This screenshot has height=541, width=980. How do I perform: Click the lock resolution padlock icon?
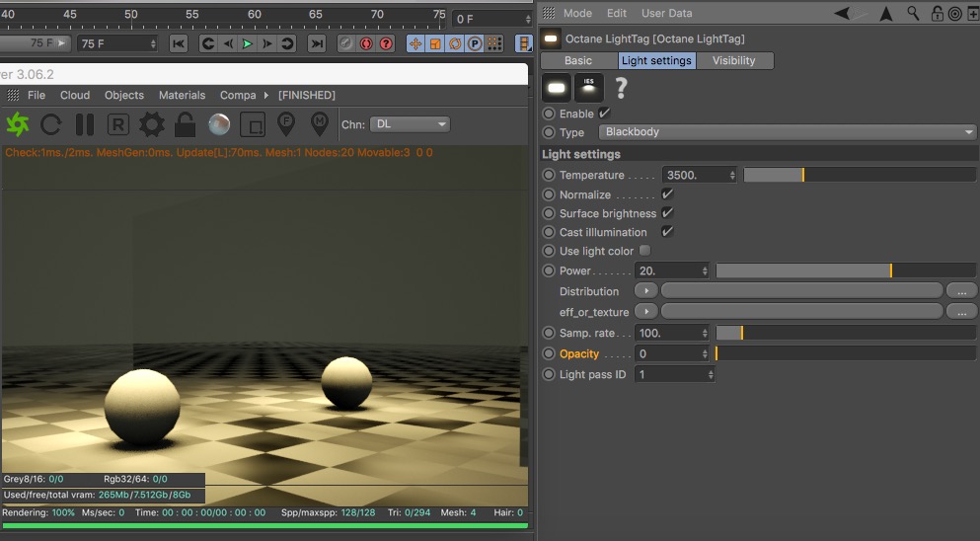pos(185,124)
